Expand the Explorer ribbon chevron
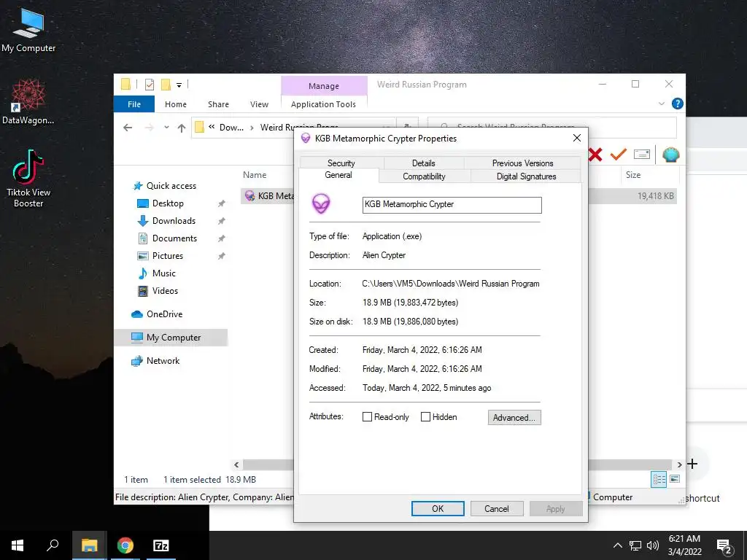The width and height of the screenshot is (747, 560). click(x=661, y=104)
